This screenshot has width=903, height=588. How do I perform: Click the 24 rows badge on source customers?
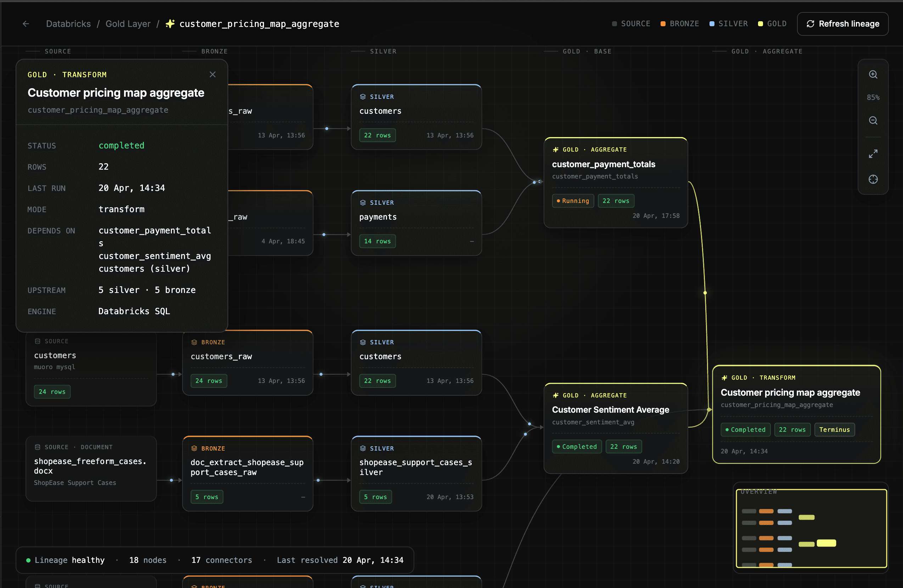[x=52, y=392]
